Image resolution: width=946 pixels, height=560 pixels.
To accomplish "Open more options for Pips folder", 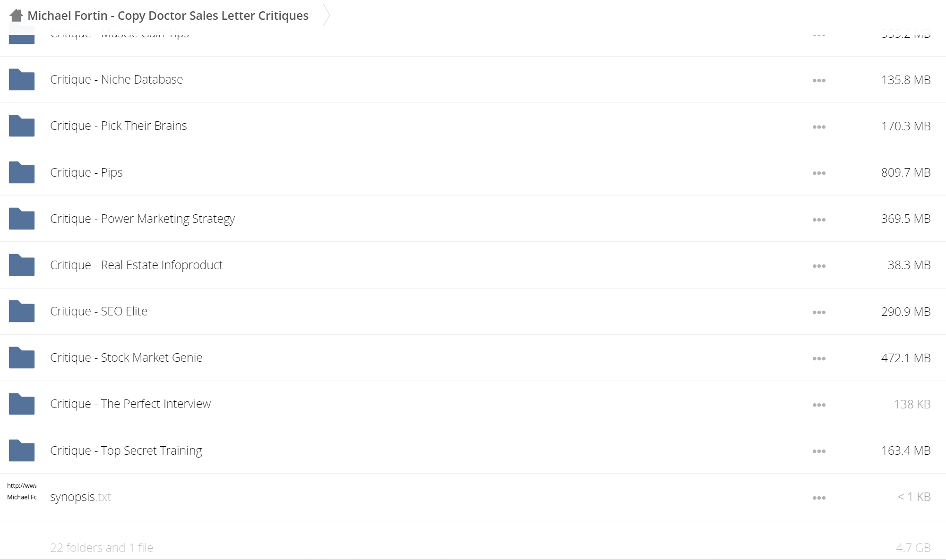I will tap(819, 173).
